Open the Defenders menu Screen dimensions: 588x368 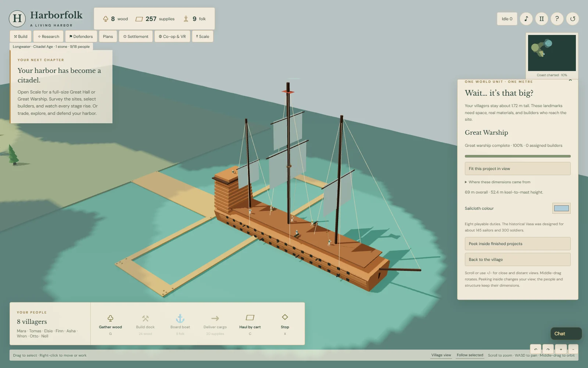coord(81,36)
